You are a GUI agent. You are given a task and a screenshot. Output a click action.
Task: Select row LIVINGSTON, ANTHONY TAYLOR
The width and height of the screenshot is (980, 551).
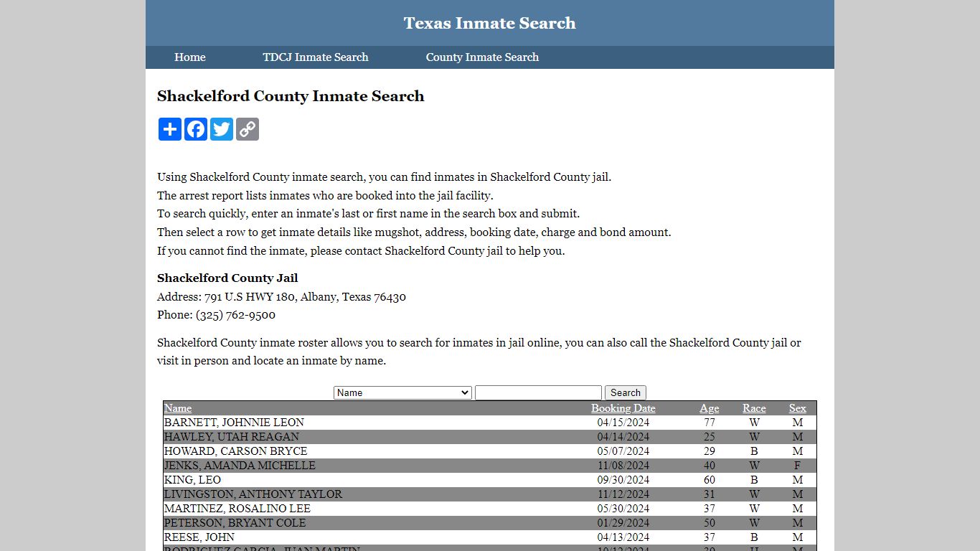(x=490, y=494)
